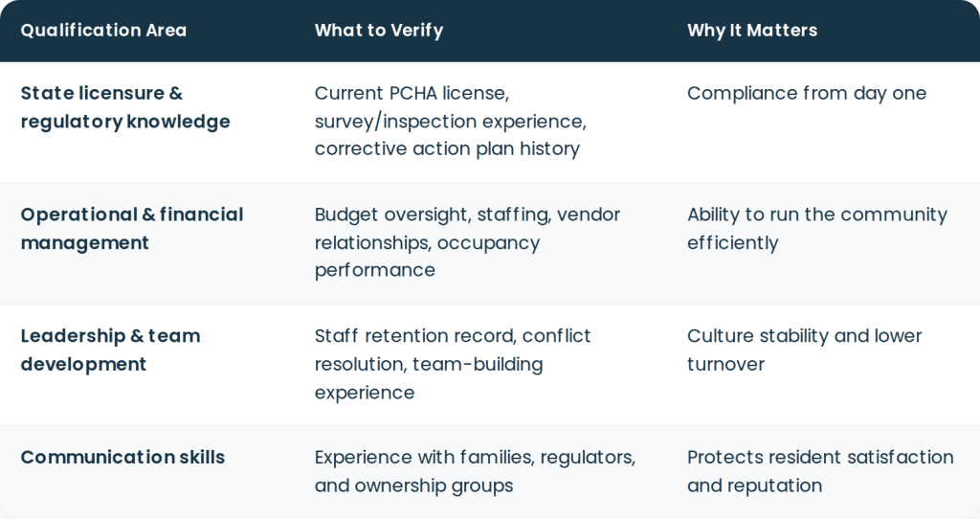Click Protects resident satisfaction and reputation cell
The width and height of the screenshot is (980, 519).
click(820, 471)
